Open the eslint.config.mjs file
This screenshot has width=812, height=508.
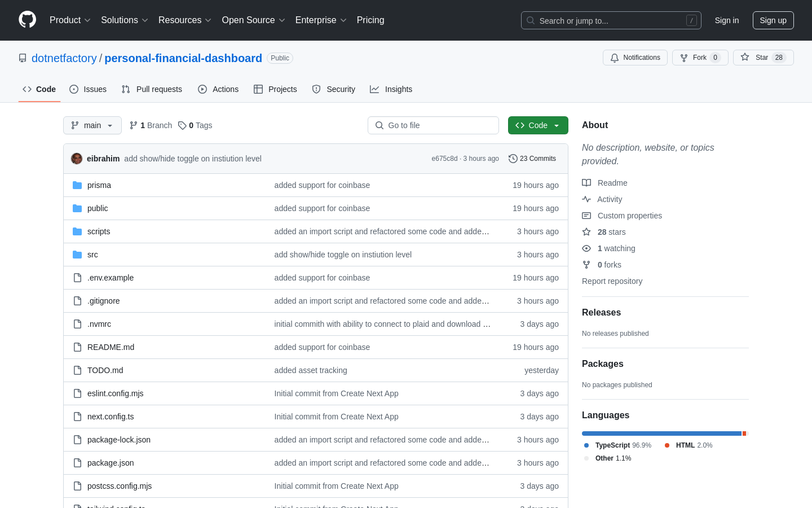coord(115,393)
